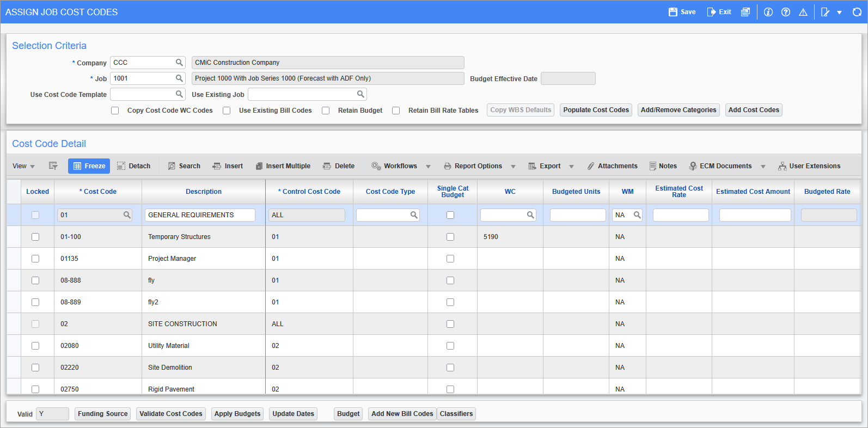Screen dimensions: 868x428
Task: Click Add New Bill Codes button
Action: tap(402, 414)
